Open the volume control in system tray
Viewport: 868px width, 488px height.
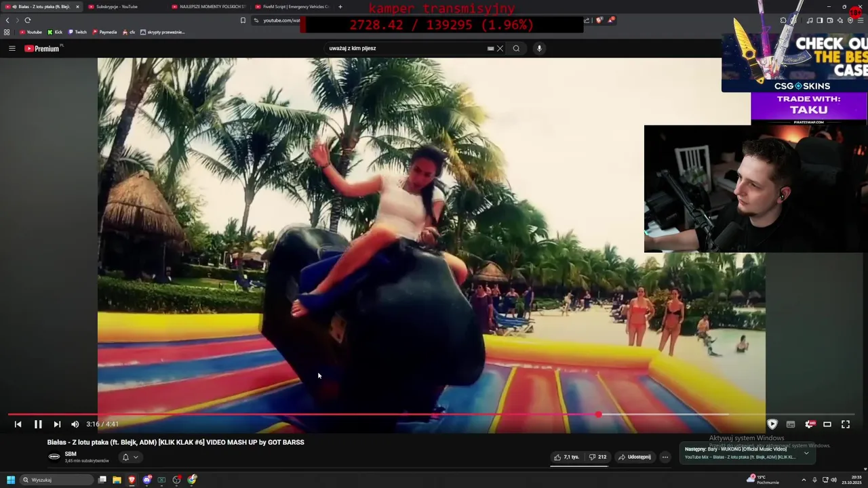833,480
